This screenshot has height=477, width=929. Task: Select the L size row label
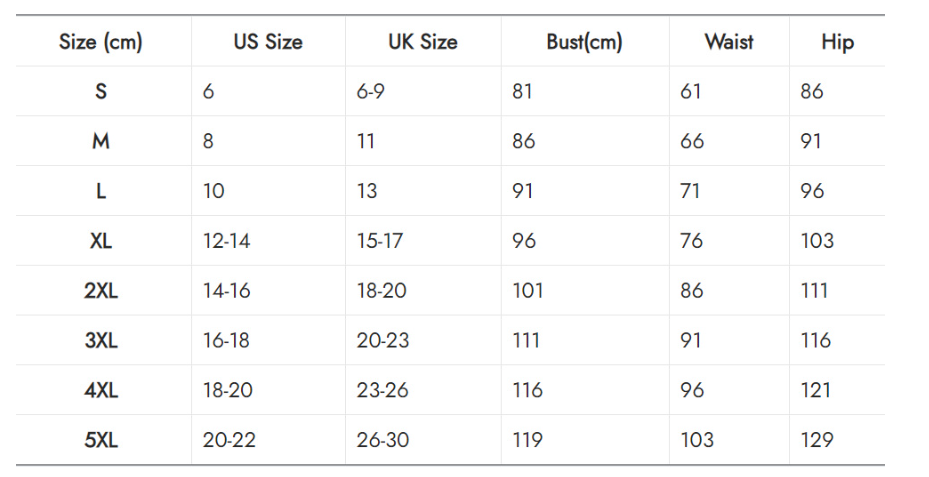tap(101, 191)
